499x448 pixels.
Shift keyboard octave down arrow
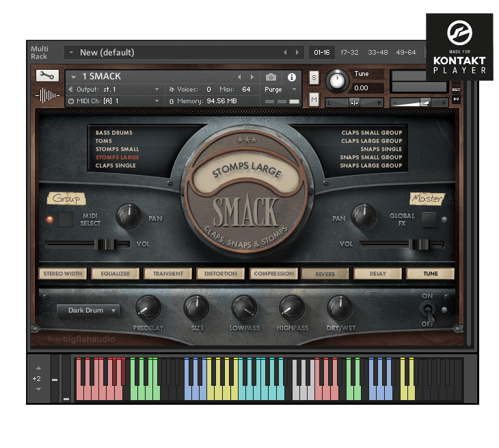point(38,389)
